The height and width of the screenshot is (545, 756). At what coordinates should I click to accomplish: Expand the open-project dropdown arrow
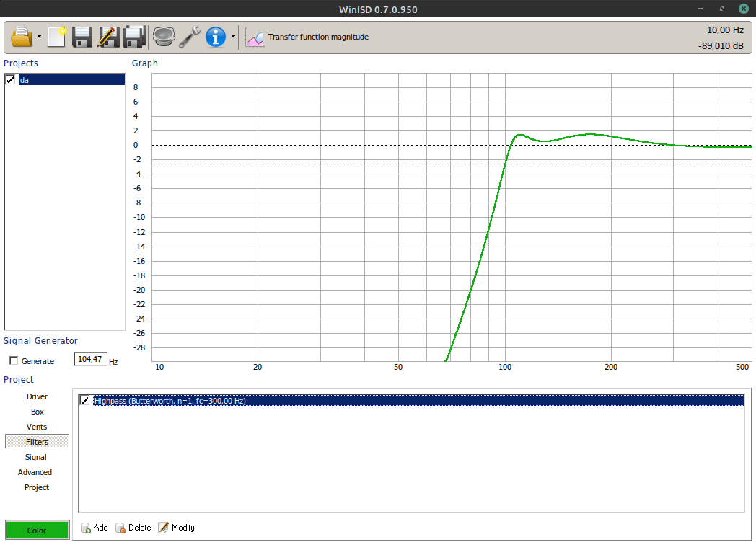(x=39, y=37)
